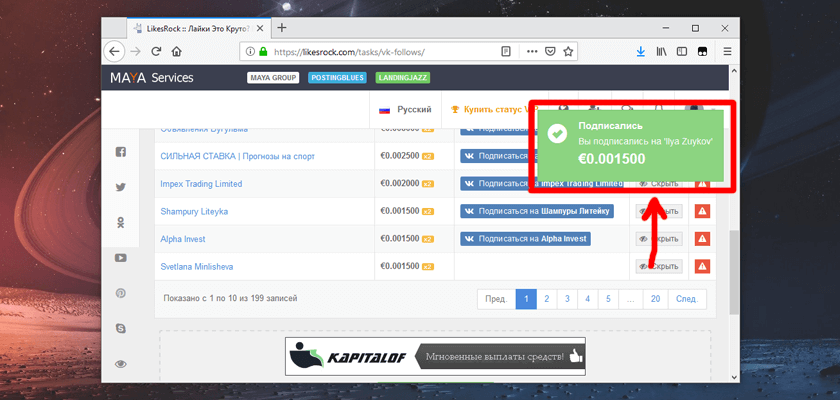The height and width of the screenshot is (400, 840).
Task: Report the Alpha Invest task warning icon
Action: [x=702, y=238]
